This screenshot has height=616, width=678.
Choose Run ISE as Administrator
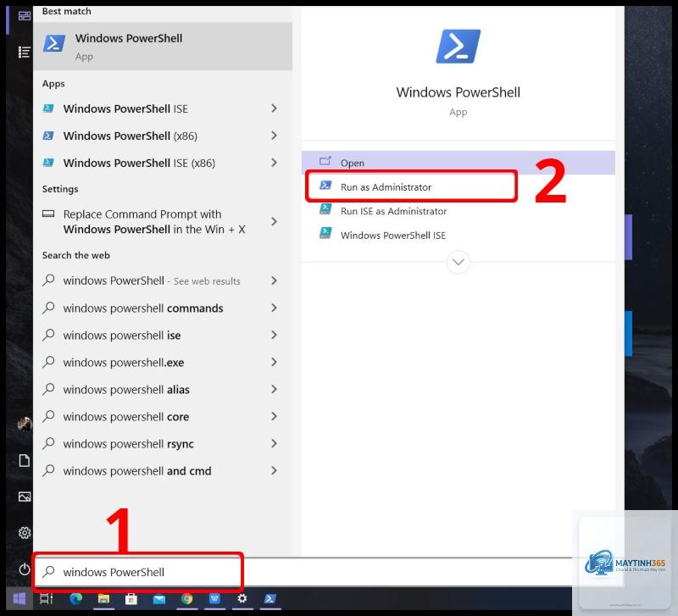point(458,211)
